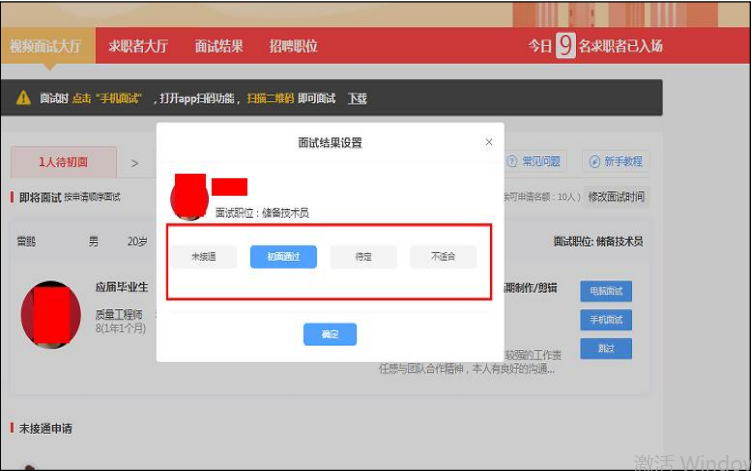Select the 初面通过 result option
This screenshot has width=752, height=471.
(283, 257)
